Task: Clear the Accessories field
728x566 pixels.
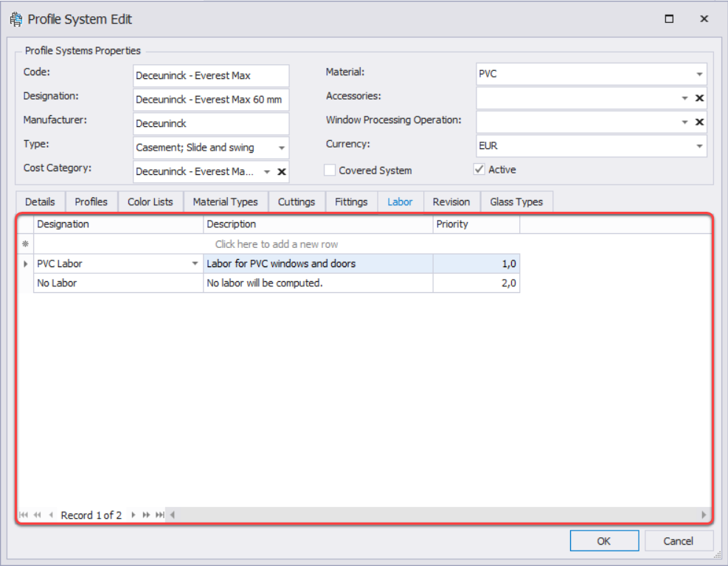Action: pos(699,98)
